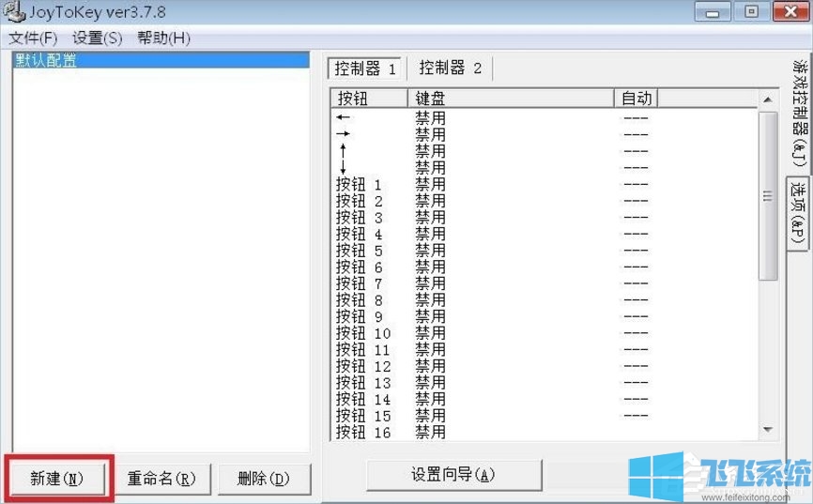Viewport: 813px width, 504px height.
Task: Launch the 设置向导(A) wizard button
Action: 453,474
